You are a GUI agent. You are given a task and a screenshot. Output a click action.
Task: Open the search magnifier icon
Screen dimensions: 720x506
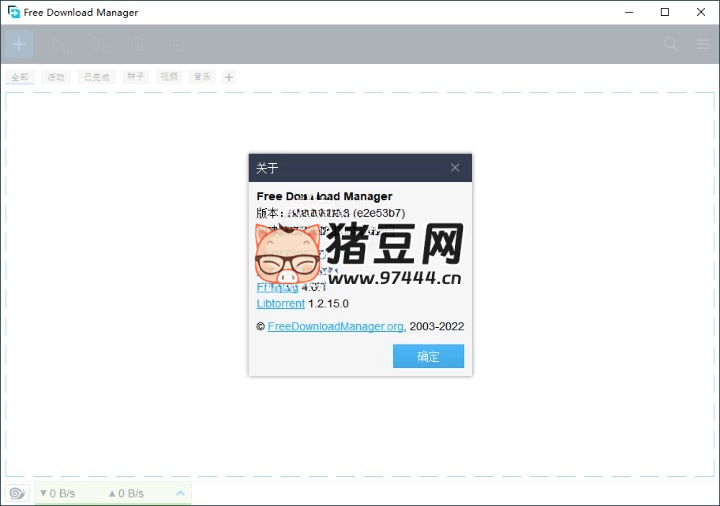pyautogui.click(x=670, y=44)
